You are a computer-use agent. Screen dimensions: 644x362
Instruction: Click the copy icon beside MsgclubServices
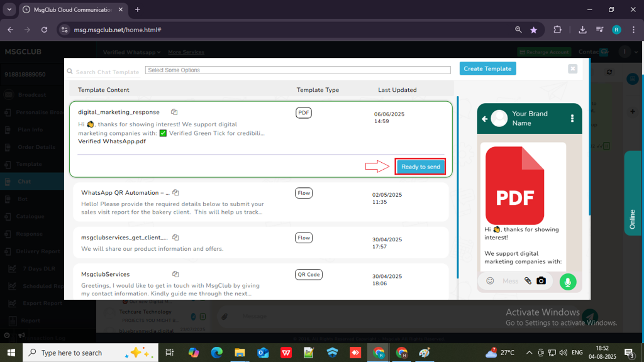tap(175, 274)
